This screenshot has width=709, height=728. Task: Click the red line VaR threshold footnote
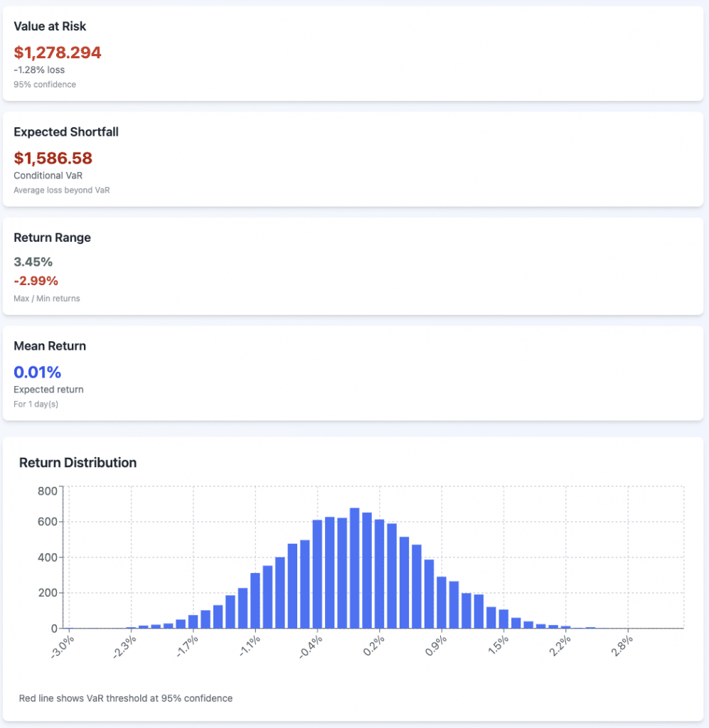[126, 698]
